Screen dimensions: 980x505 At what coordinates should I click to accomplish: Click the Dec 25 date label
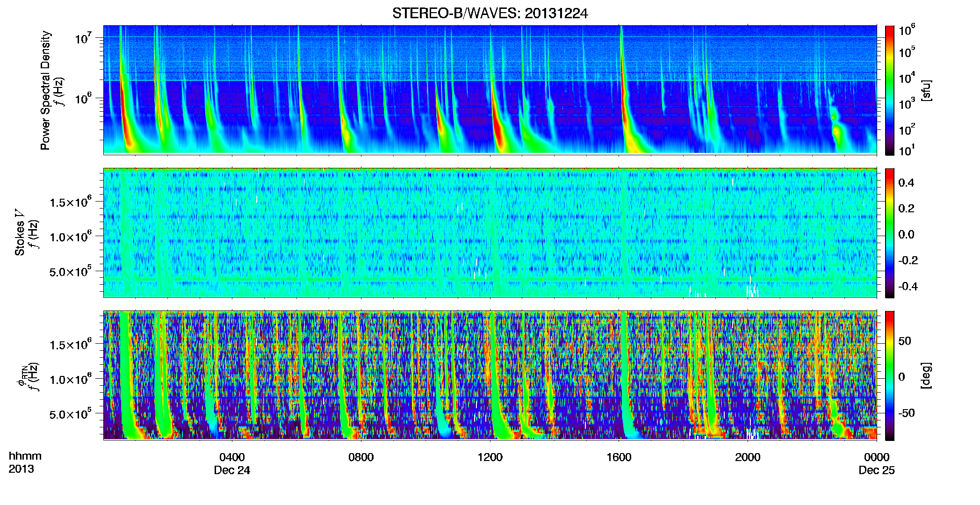pos(877,470)
